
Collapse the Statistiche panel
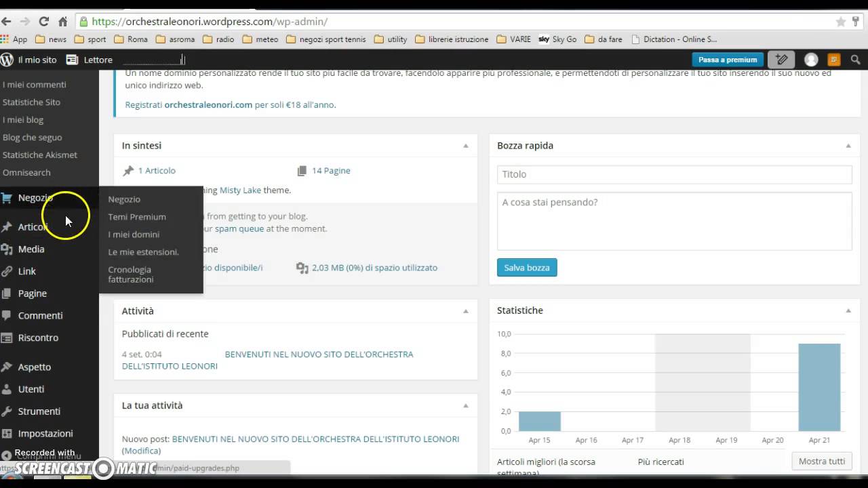point(848,310)
